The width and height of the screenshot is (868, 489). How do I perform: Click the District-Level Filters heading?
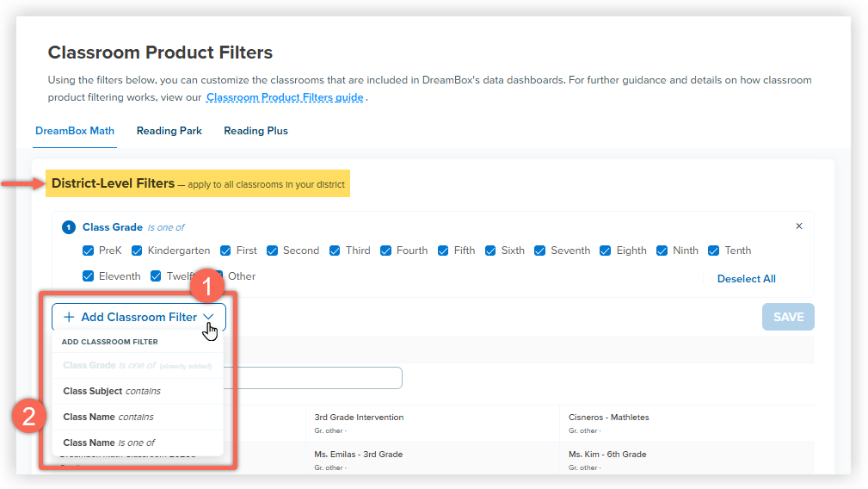point(113,183)
